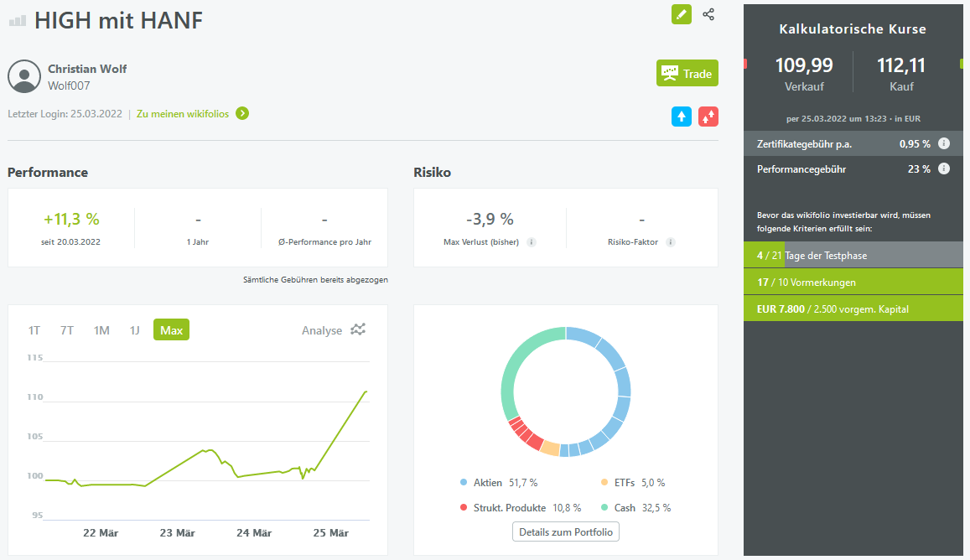Click the share icon beside edit
This screenshot has width=970, height=560.
[708, 14]
